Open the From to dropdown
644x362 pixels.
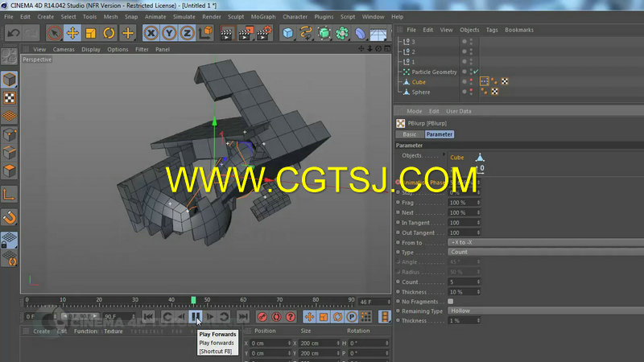[546, 243]
